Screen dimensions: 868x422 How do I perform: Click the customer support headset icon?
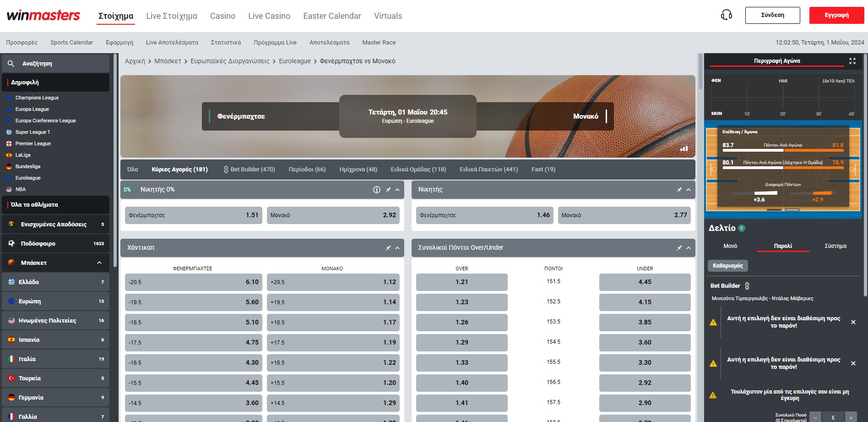click(726, 15)
